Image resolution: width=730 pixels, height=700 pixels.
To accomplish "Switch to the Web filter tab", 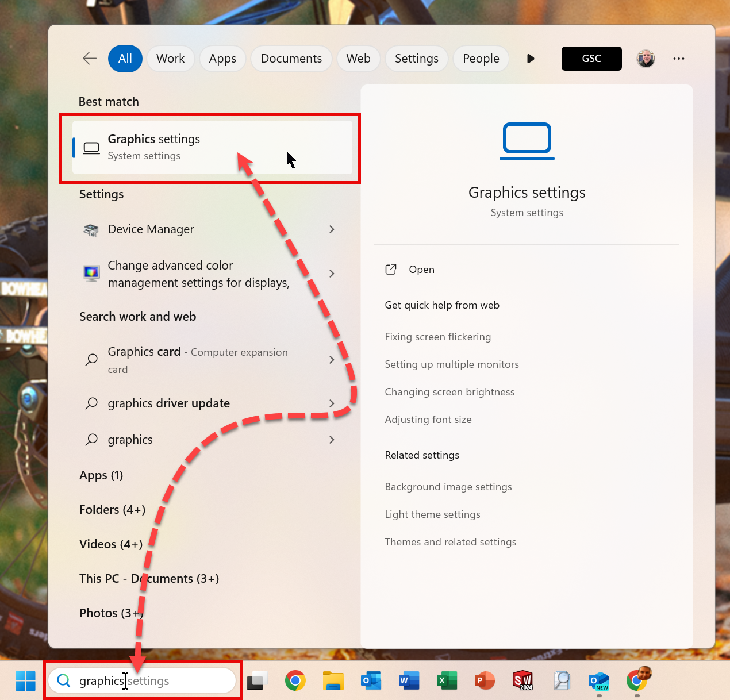I will pos(358,58).
